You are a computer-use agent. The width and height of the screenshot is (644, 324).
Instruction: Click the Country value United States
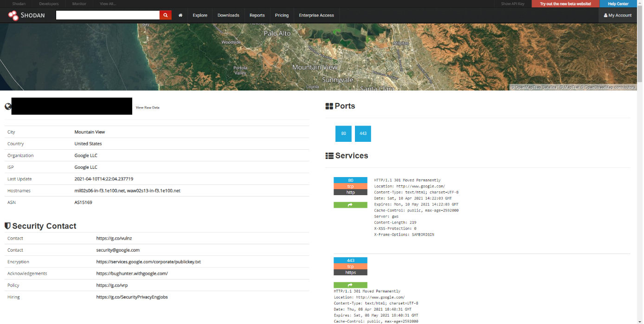[88, 144]
